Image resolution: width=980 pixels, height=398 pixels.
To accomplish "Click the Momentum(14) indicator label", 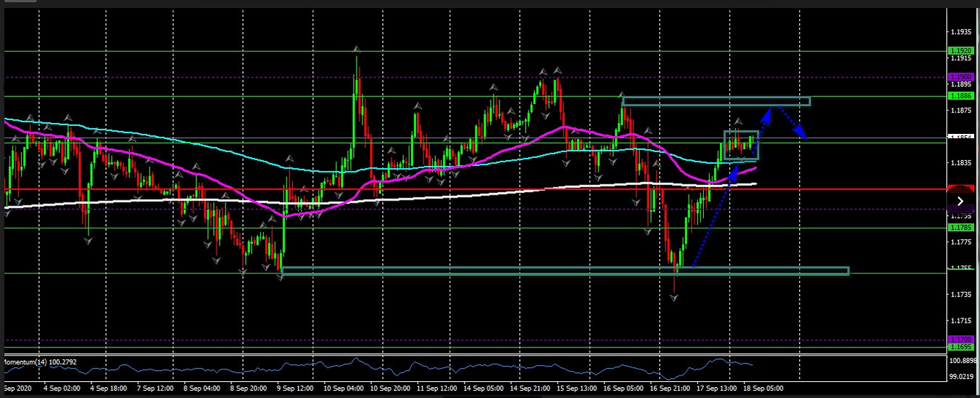I will tap(40, 362).
